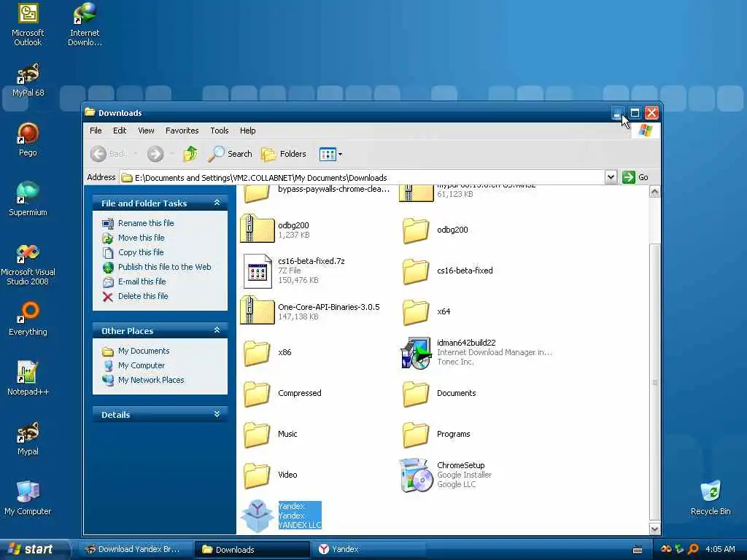Viewport: 747px width, 560px height.
Task: Open Internet Download Manager desktop shortcut
Action: tap(85, 24)
